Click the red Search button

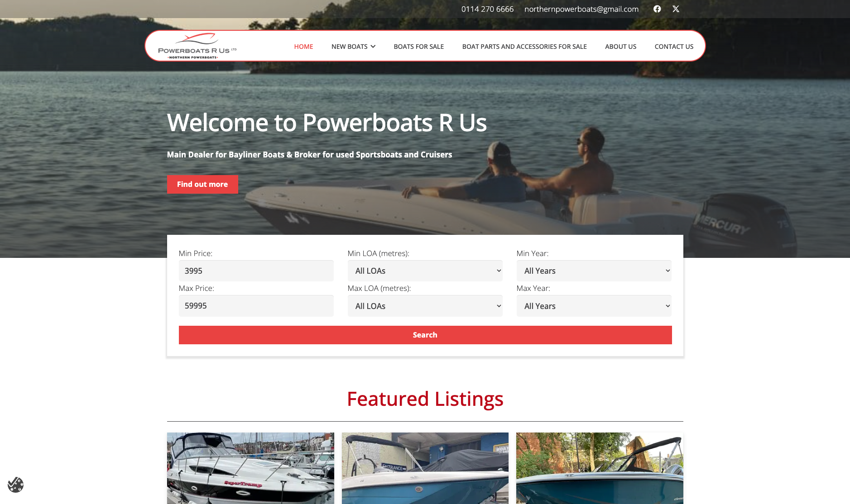point(425,335)
